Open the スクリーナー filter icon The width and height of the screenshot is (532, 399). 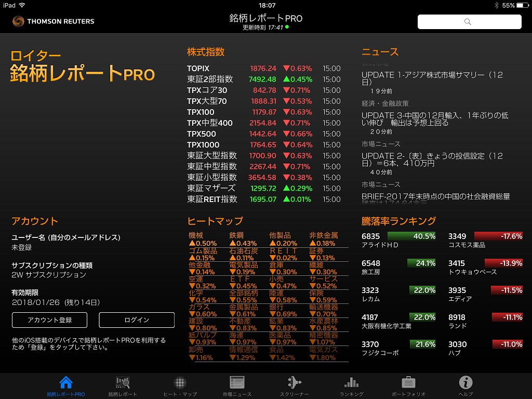[x=294, y=383]
